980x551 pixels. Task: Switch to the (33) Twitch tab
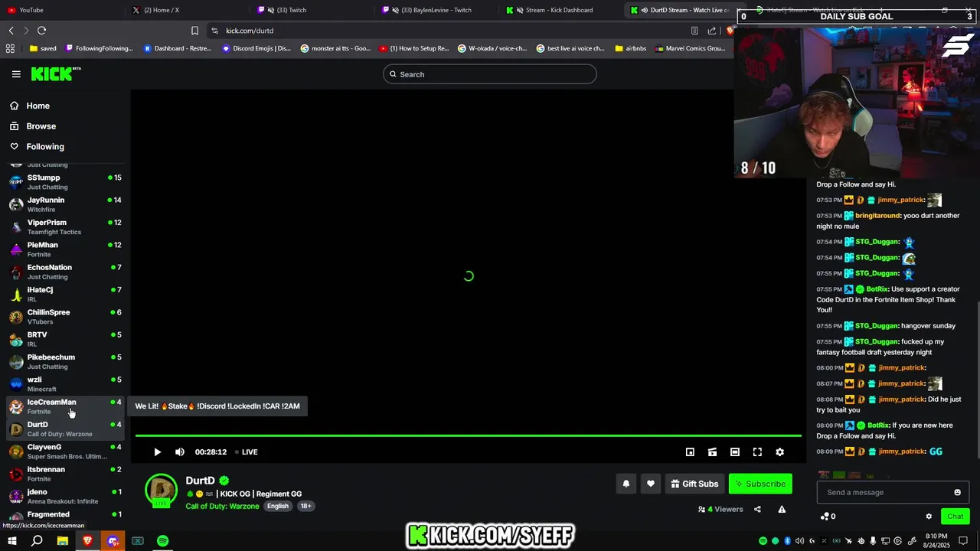pos(312,10)
